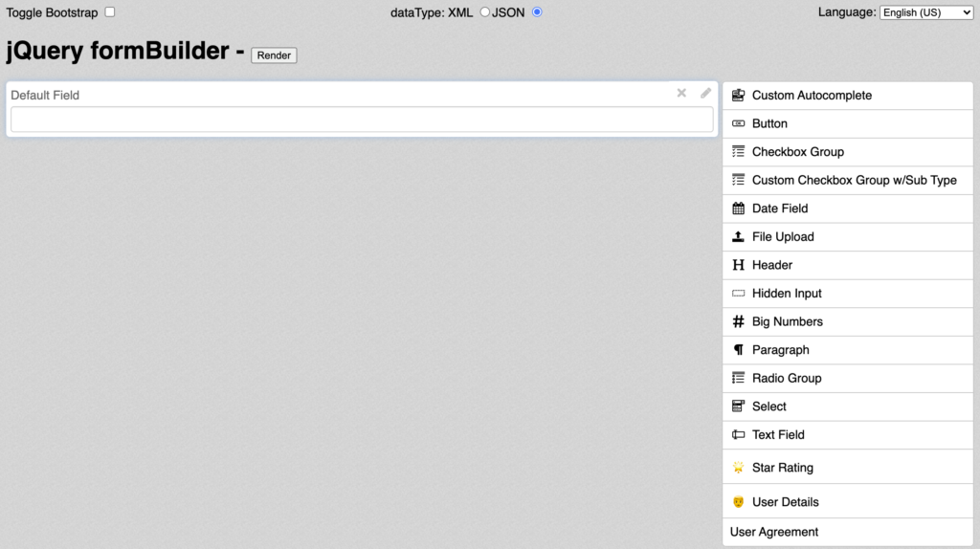Screen dimensions: 980x549
Task: Add a Checkbox Group field
Action: pyautogui.click(x=848, y=152)
